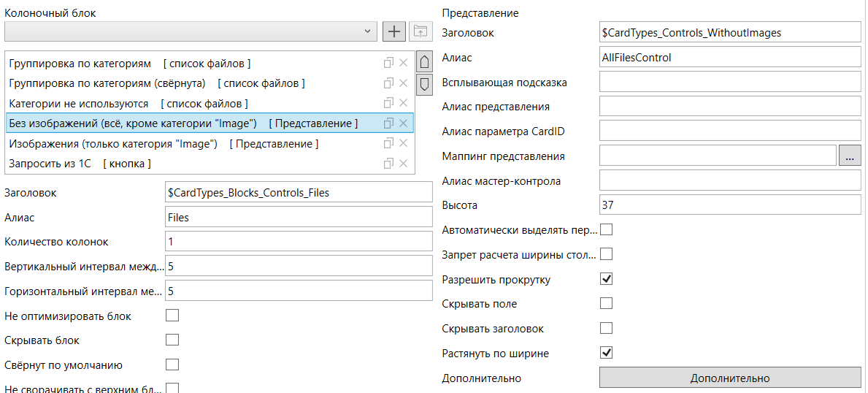
Task: Disable the 'Разрешить прокрутку' checkbox
Action: (607, 279)
